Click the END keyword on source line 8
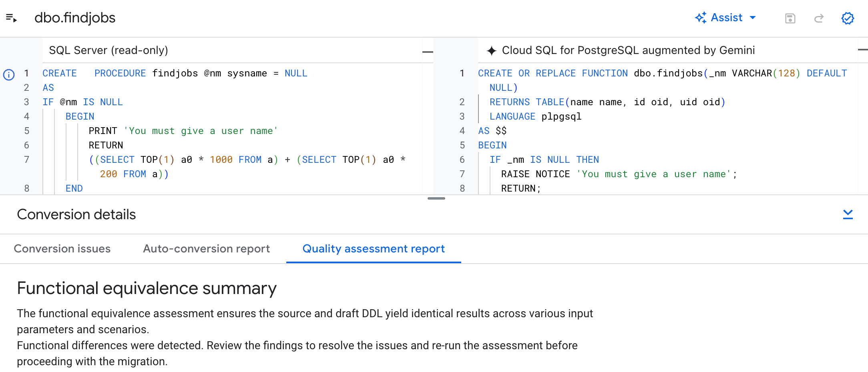Viewport: 868px width, 372px height. (74, 189)
